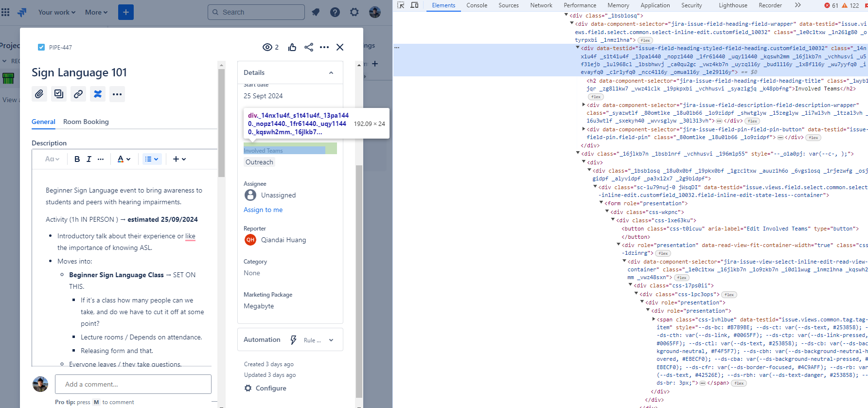The width and height of the screenshot is (868, 408).
Task: Switch to DevTools Sources tab
Action: [509, 5]
